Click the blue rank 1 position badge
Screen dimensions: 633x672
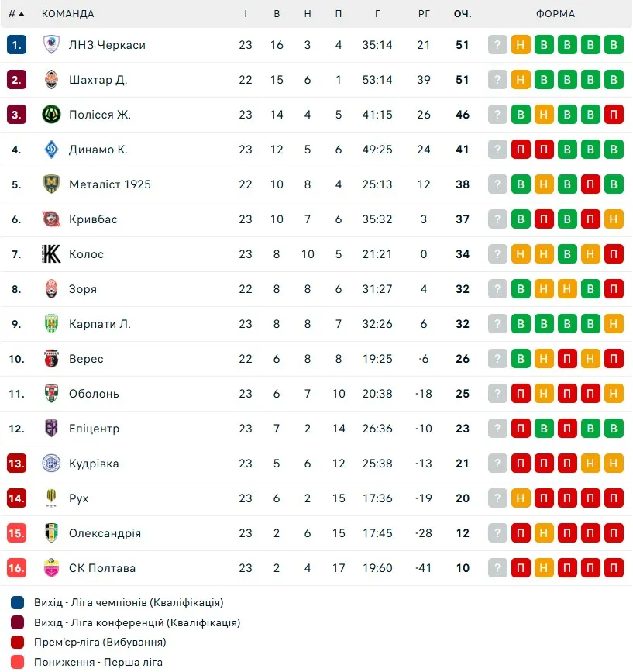(x=17, y=45)
